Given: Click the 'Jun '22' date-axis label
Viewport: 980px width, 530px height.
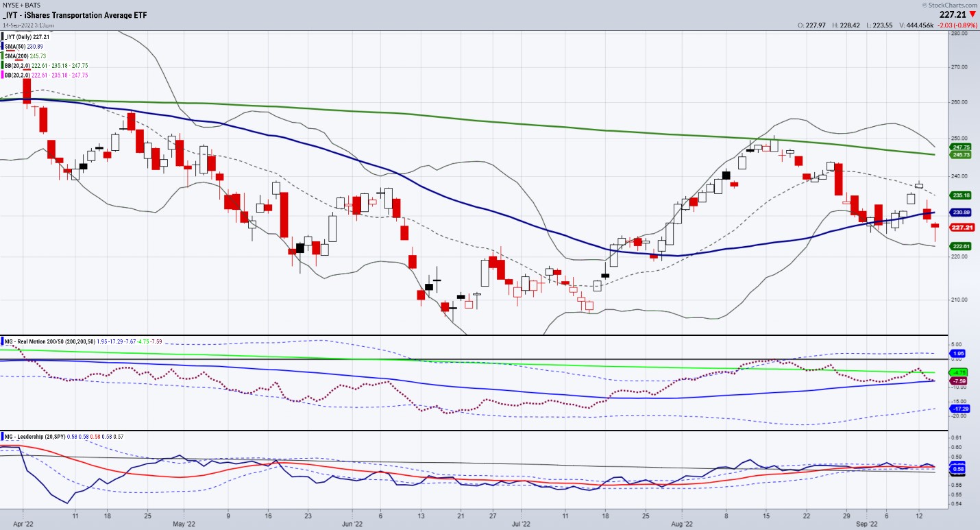Looking at the screenshot, I should (x=352, y=522).
